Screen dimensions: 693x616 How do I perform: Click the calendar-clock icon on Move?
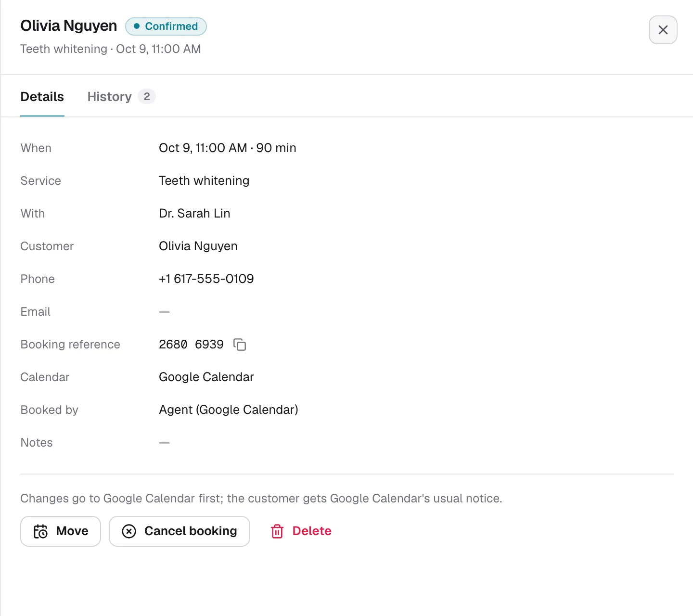(x=40, y=531)
